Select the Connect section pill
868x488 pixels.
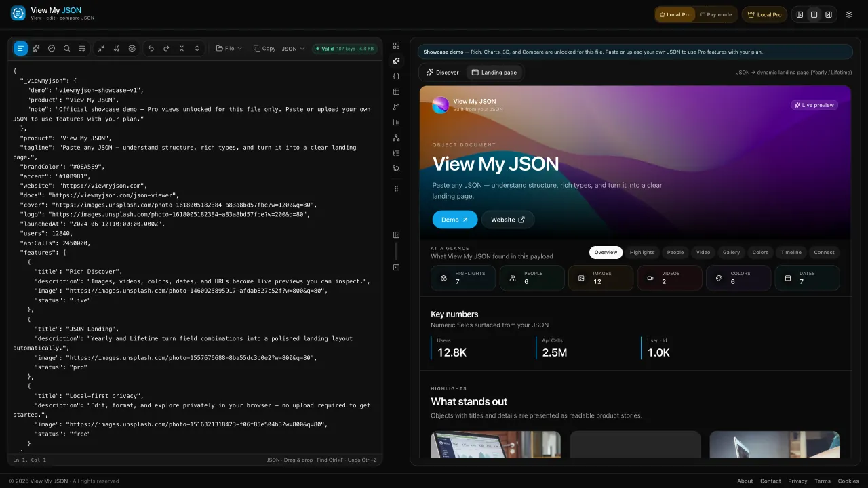click(825, 252)
